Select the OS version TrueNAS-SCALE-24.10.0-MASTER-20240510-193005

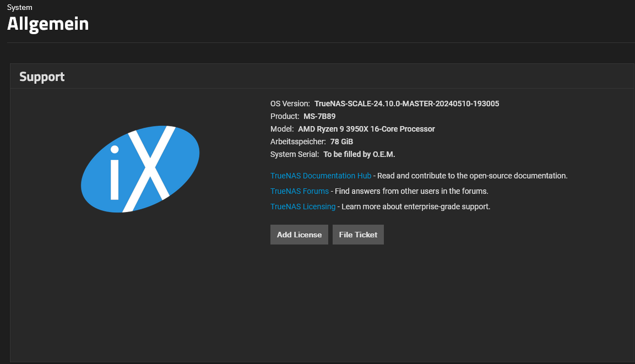[406, 104]
